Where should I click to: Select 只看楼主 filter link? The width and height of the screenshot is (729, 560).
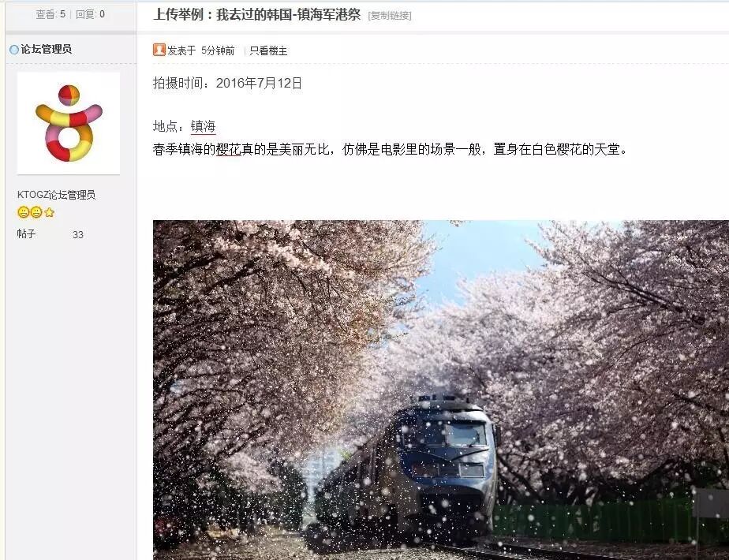pos(268,50)
